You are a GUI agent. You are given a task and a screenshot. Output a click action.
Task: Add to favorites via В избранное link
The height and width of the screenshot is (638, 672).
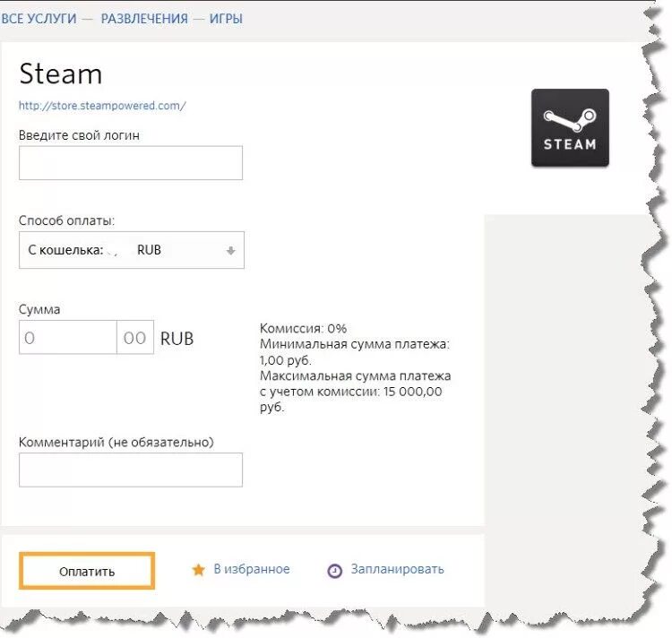coord(252,569)
